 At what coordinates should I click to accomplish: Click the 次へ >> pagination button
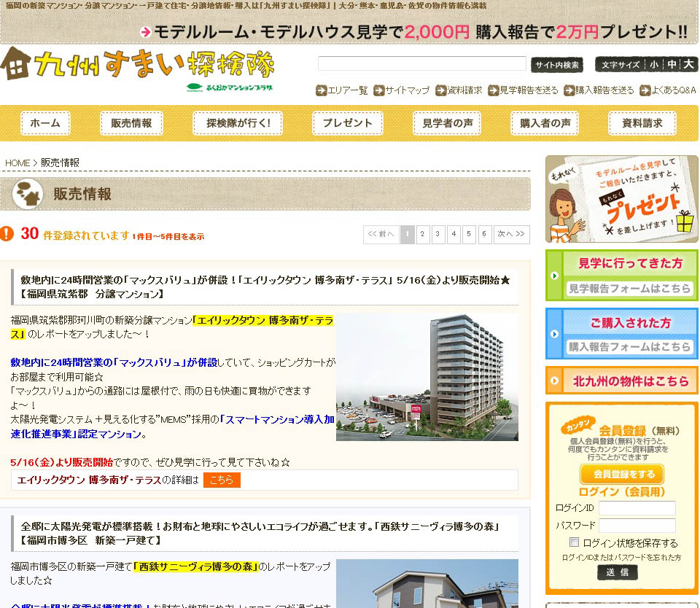click(512, 234)
